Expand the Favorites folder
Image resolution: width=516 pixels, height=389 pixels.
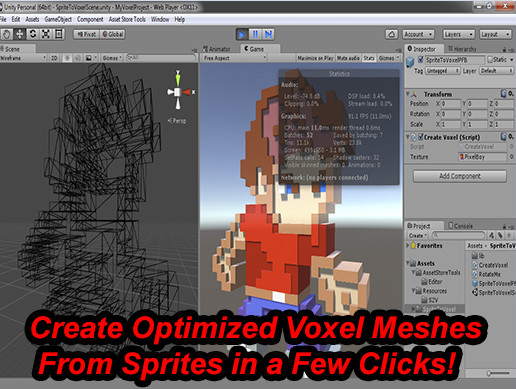click(x=408, y=246)
